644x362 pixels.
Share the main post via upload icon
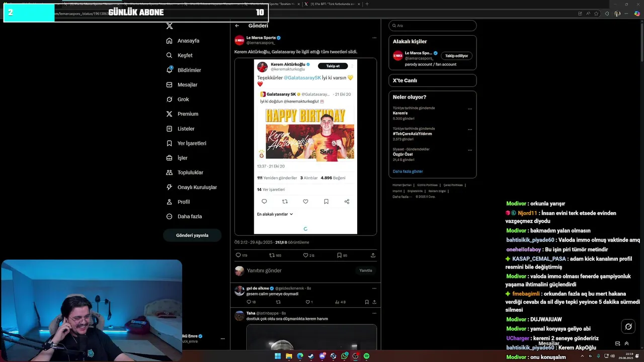[x=373, y=255]
